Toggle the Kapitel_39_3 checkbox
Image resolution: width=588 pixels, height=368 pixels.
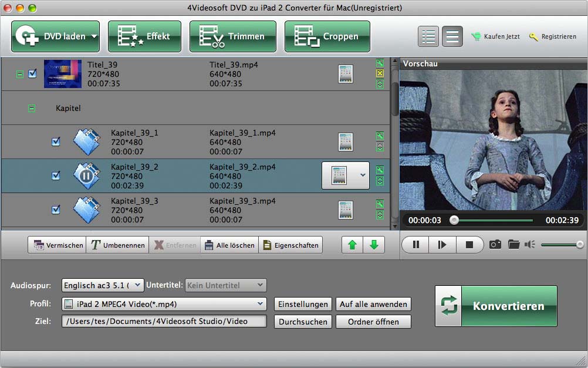pyautogui.click(x=56, y=210)
